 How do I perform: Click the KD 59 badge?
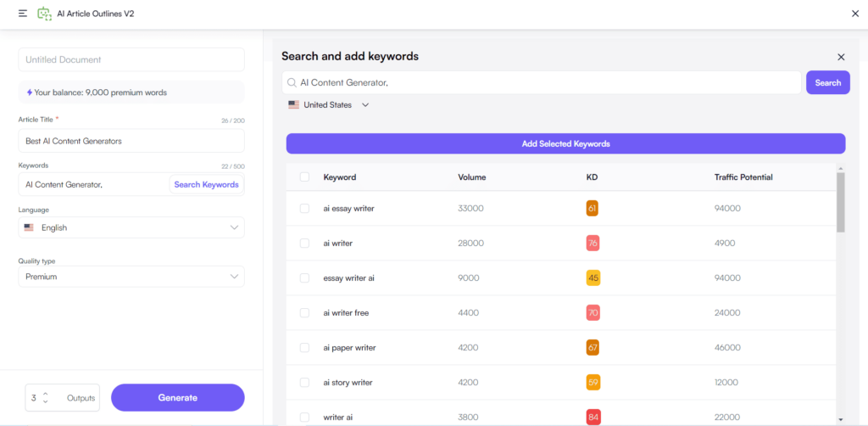tap(593, 382)
